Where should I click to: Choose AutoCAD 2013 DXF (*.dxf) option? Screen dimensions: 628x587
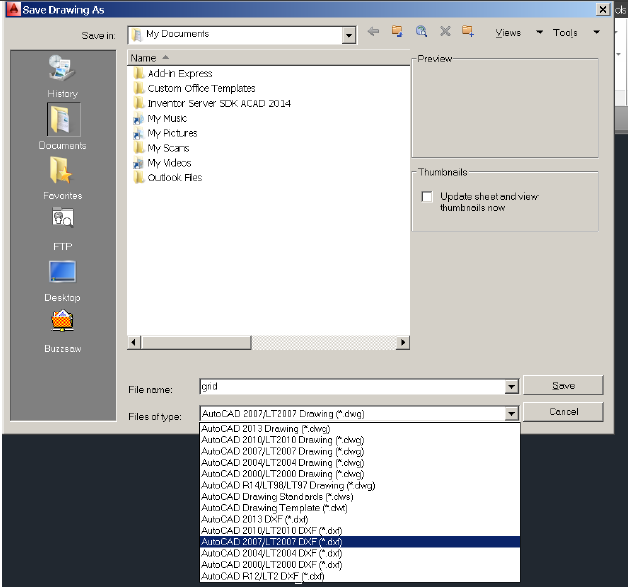pos(360,519)
